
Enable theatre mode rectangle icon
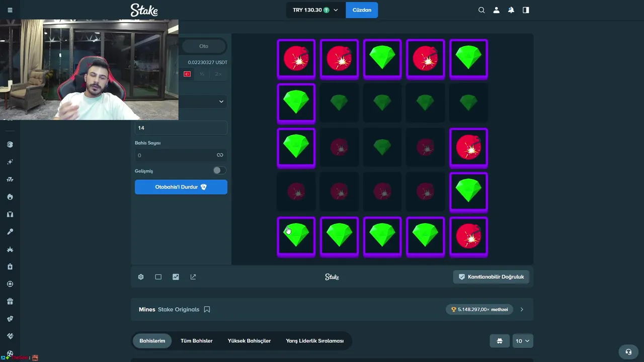pyautogui.click(x=158, y=277)
